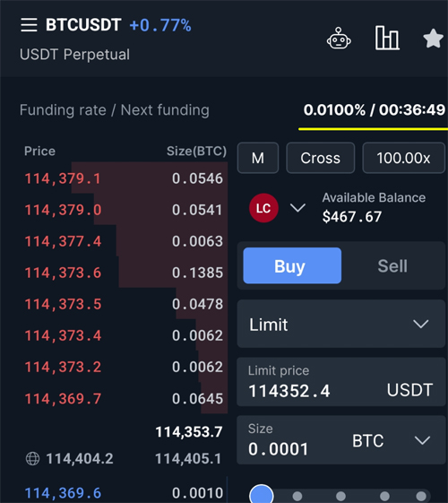Open the 100.00x leverage setting
The height and width of the screenshot is (503, 448).
404,158
